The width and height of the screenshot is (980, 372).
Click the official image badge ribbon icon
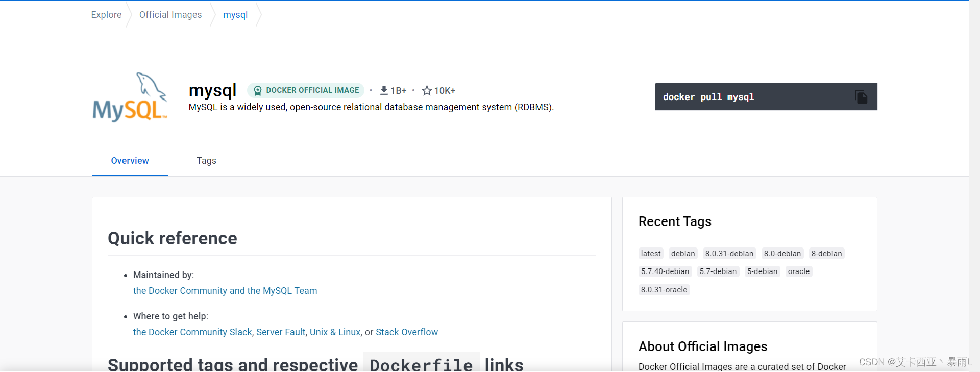tap(258, 90)
